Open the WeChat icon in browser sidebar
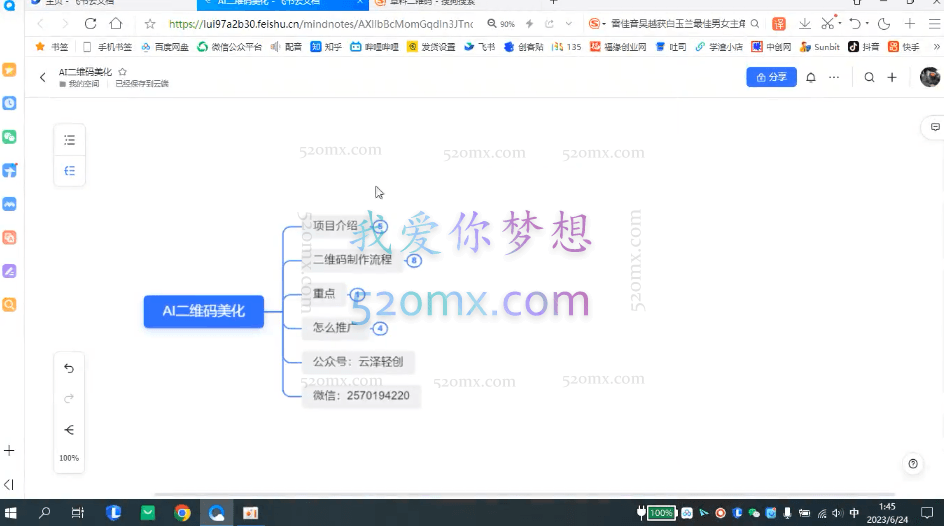Viewport: 944px width, 526px height. coord(9,137)
